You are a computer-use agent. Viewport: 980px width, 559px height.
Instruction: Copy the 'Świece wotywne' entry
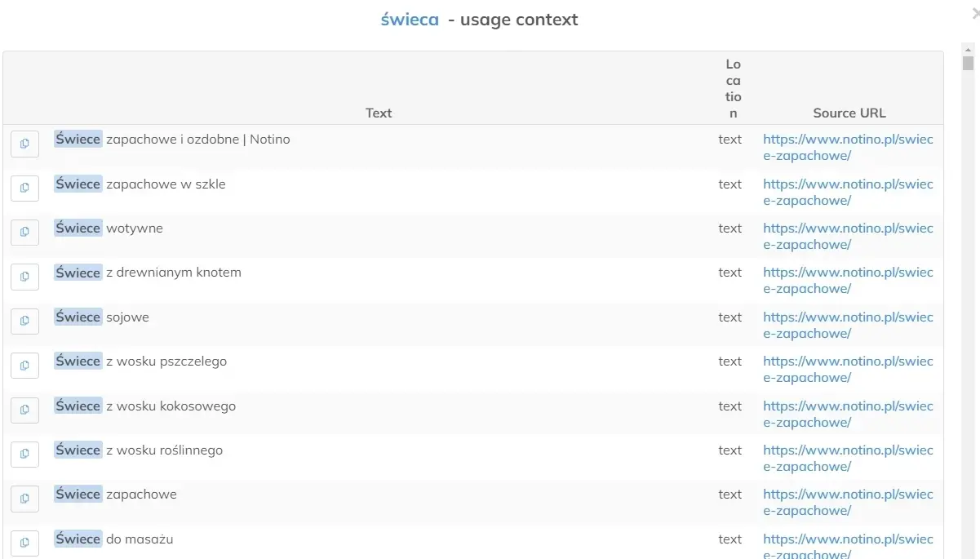24,232
